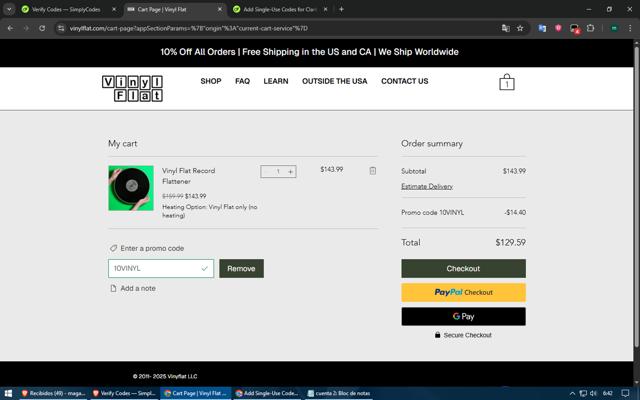Open Recibidos mail window from taskbar
Viewport: 640px width, 400px height.
(x=53, y=393)
